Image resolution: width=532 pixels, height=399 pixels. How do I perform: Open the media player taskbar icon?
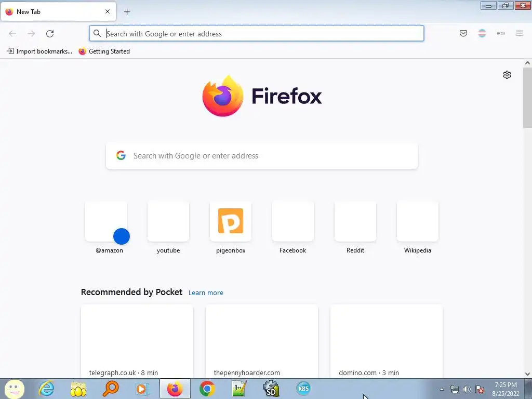click(x=142, y=389)
